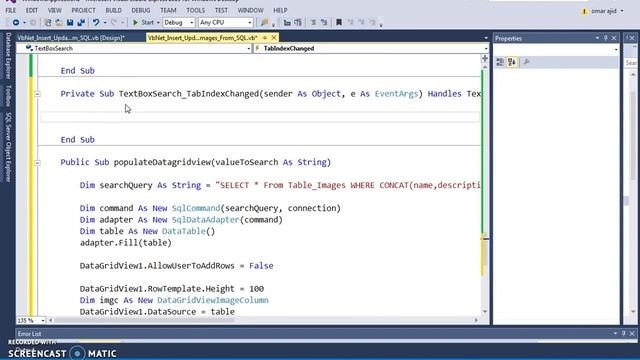Image resolution: width=640 pixels, height=360 pixels.
Task: Split the editor with the plus icon
Action: point(484,58)
